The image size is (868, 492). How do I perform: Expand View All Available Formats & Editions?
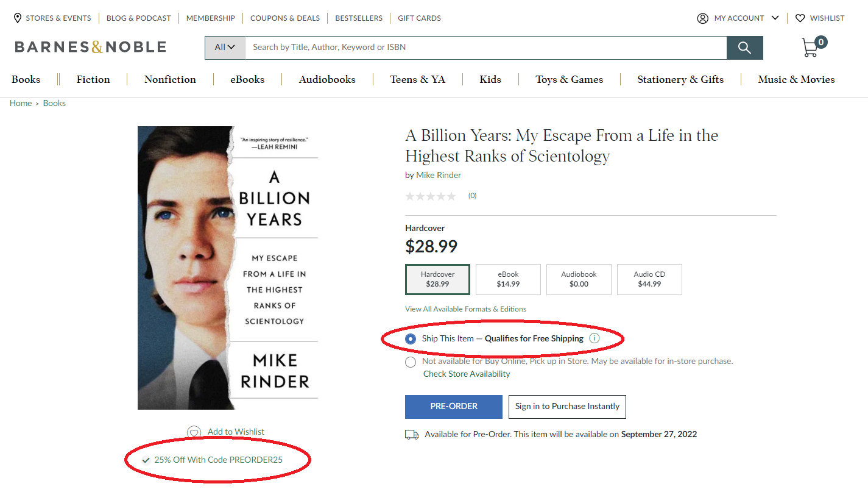[465, 309]
